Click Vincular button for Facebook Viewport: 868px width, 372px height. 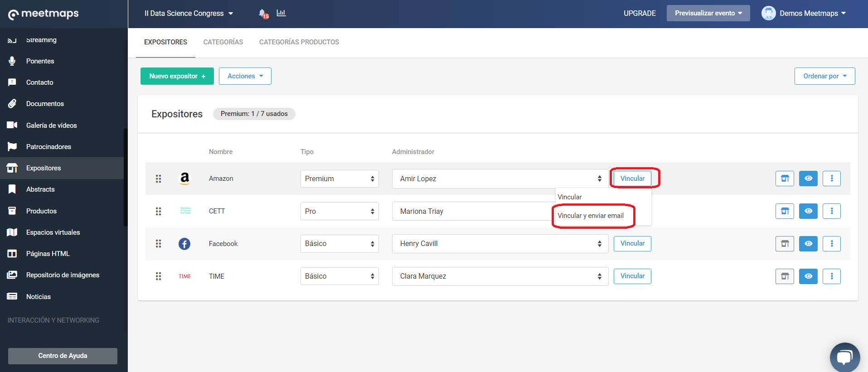[x=632, y=243]
